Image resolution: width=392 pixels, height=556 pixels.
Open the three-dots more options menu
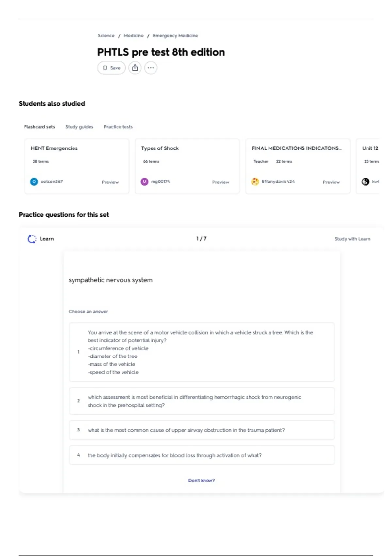coord(151,68)
